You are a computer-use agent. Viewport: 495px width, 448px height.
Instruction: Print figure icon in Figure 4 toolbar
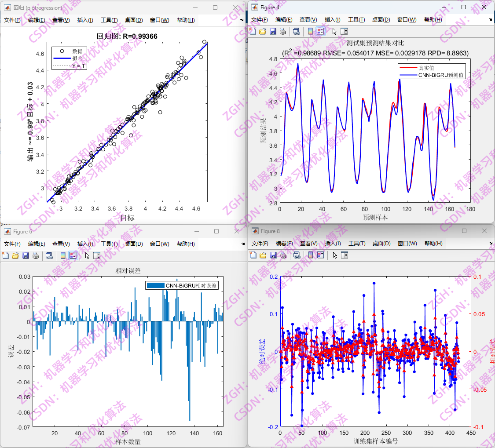283,31
